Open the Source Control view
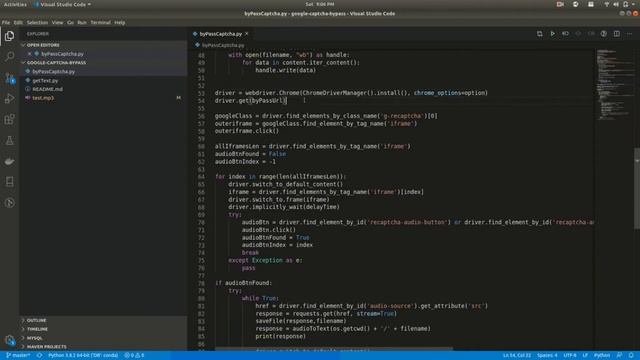Viewport: 640px width, 360px height. [9, 78]
